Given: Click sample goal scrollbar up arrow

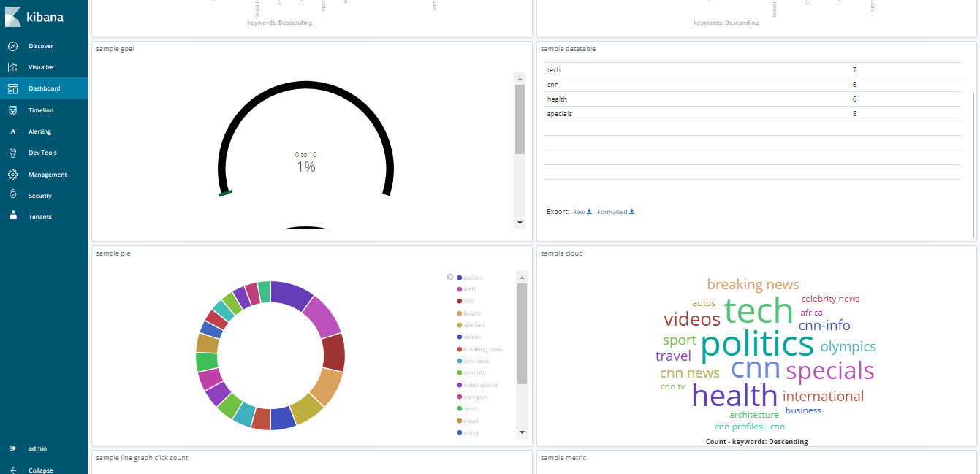Looking at the screenshot, I should tap(520, 78).
